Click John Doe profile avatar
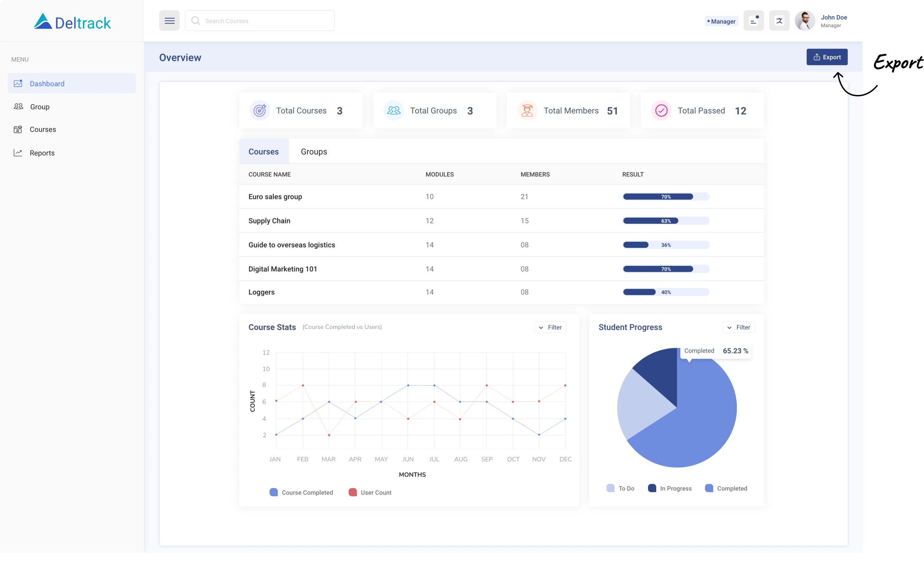This screenshot has height=575, width=924. [x=805, y=21]
